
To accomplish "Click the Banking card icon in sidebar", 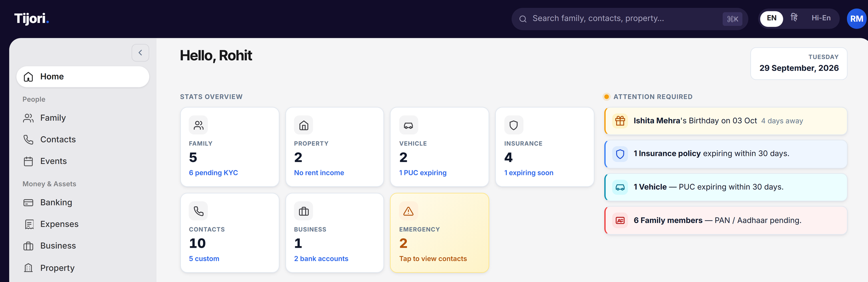I will [28, 202].
